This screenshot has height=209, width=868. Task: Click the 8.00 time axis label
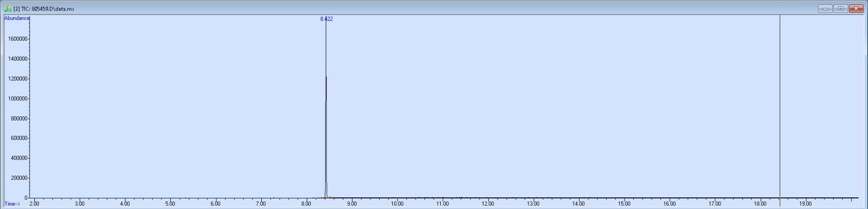306,204
